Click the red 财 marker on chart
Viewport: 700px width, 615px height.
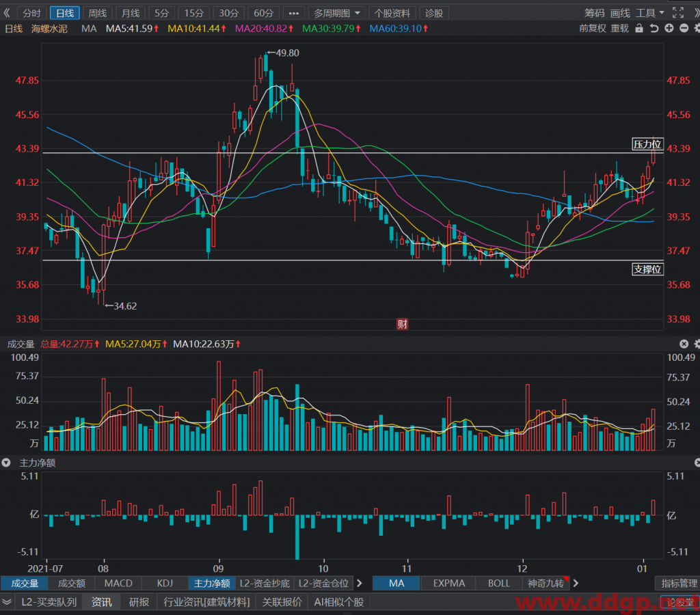402,324
